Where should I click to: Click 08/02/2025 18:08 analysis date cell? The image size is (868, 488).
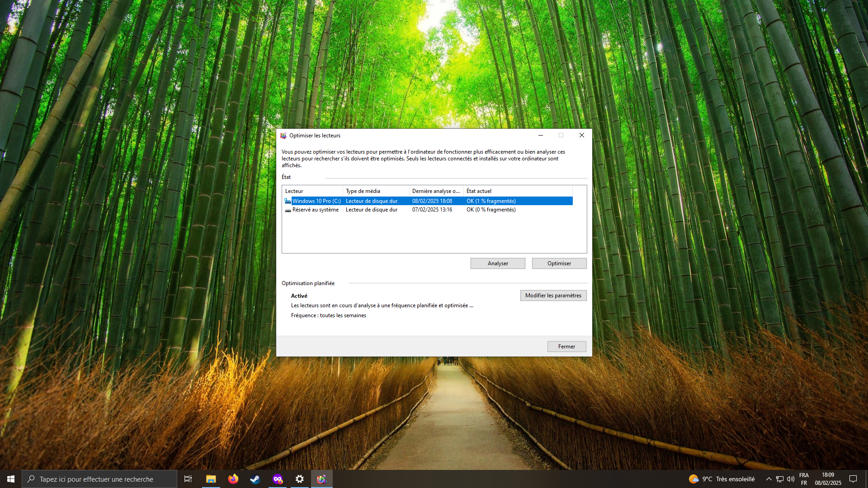coord(432,201)
